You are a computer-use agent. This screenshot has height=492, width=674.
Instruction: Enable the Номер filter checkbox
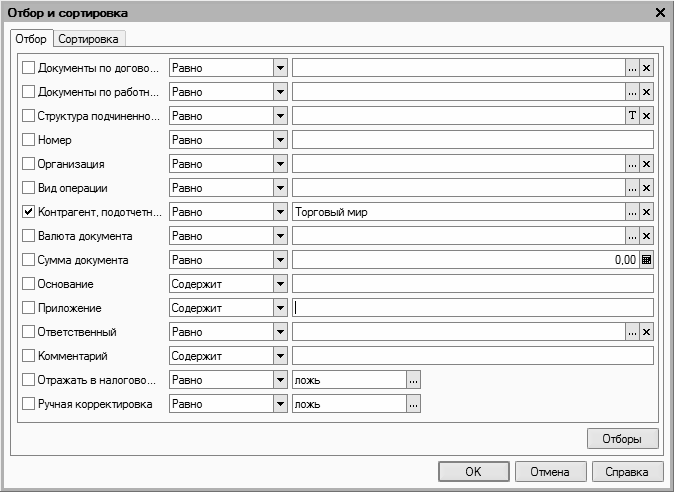coord(28,140)
